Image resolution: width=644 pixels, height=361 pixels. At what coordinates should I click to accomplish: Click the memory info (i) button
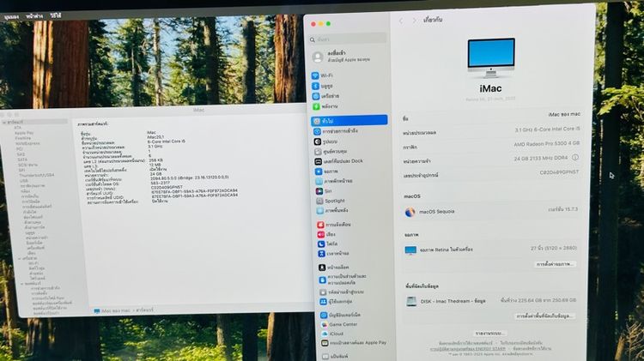coord(575,158)
